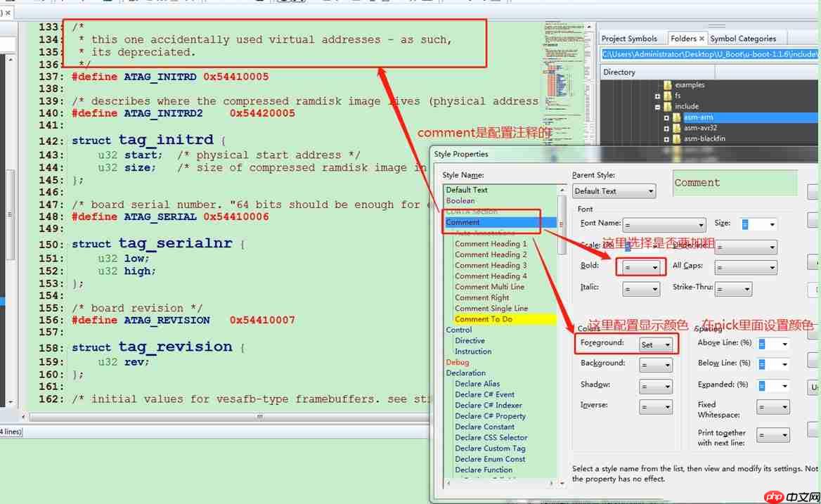Open the Bold dropdown
The width and height of the screenshot is (821, 504).
tap(641, 267)
